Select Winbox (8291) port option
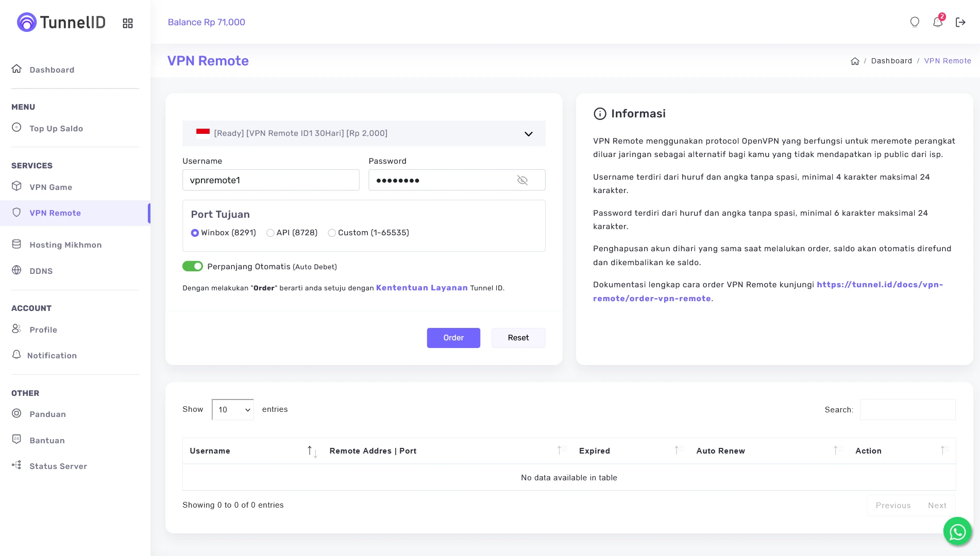Screen dimensions: 980x556 [195, 233]
